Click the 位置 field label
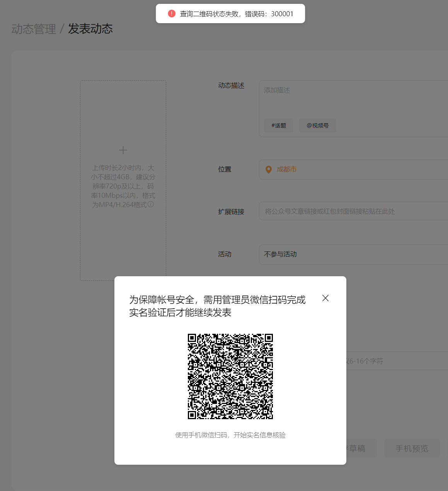The height and width of the screenshot is (491, 448). 225,169
